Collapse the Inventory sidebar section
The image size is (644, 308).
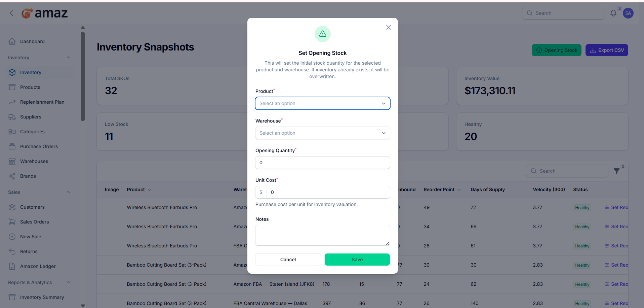[68, 58]
